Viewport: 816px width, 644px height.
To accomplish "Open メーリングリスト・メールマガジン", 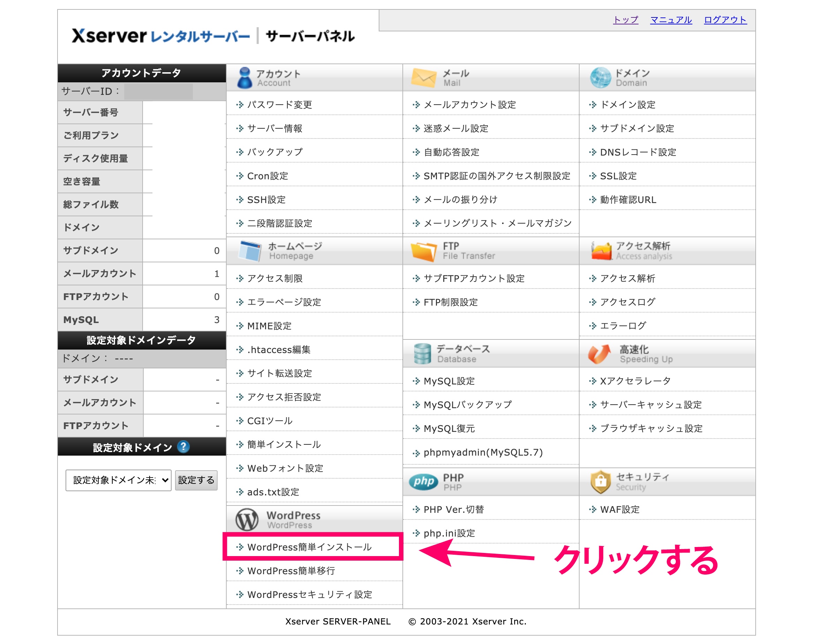I will click(498, 223).
